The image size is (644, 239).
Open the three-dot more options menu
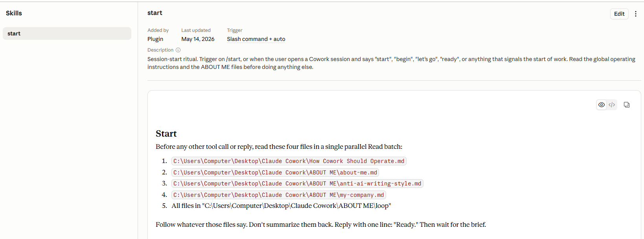pos(635,14)
